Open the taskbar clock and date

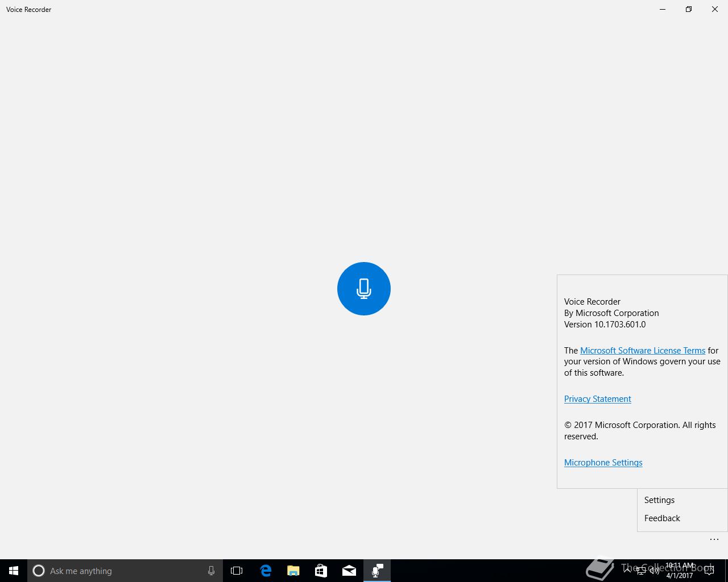pos(680,571)
